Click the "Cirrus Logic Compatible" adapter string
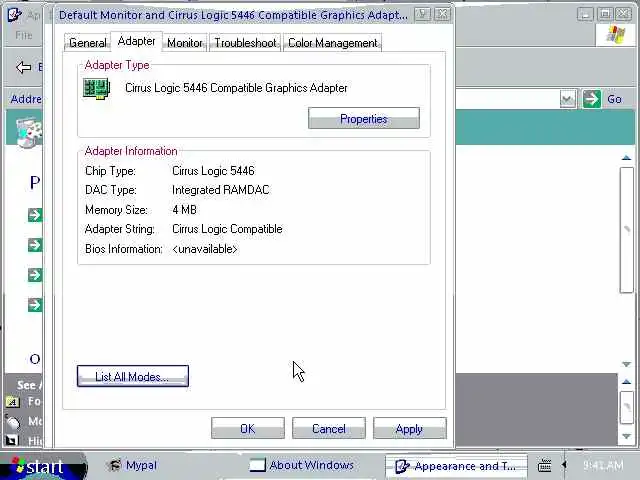 click(227, 229)
